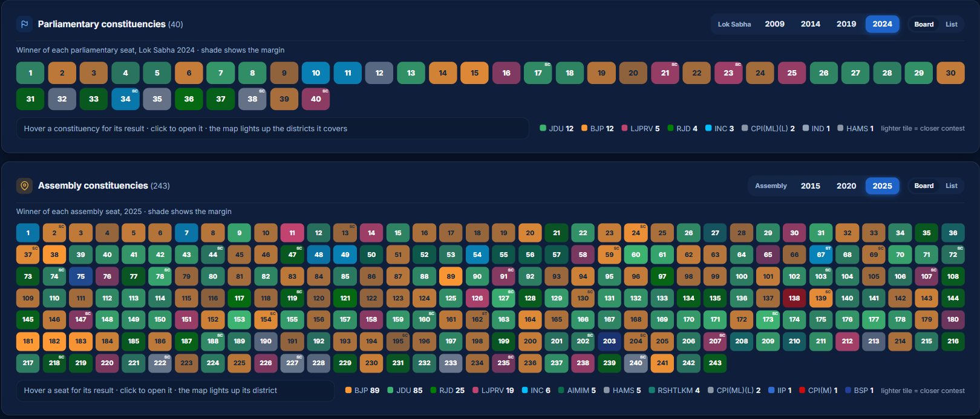Open parliamentary constituency tile 12
Screen dimensions: 980x419
coord(379,73)
